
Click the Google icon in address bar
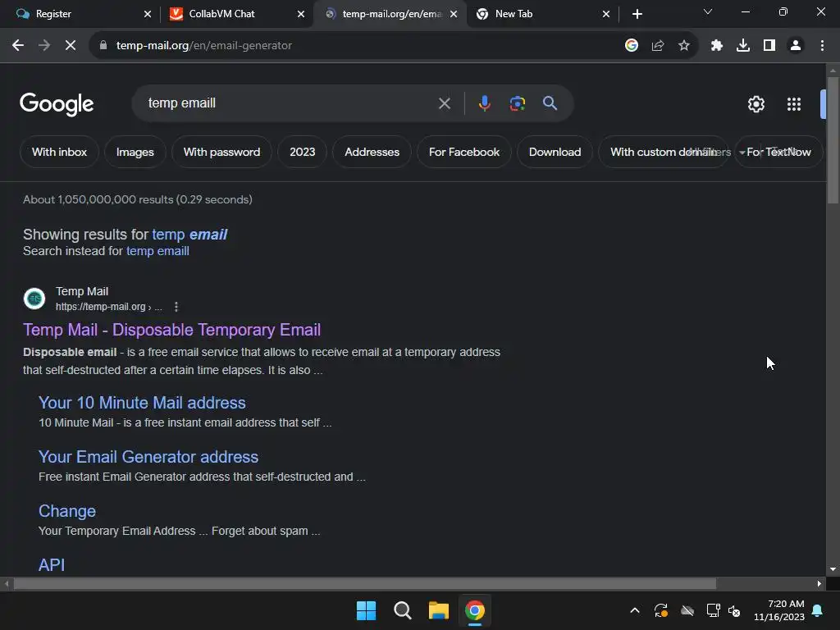(632, 46)
